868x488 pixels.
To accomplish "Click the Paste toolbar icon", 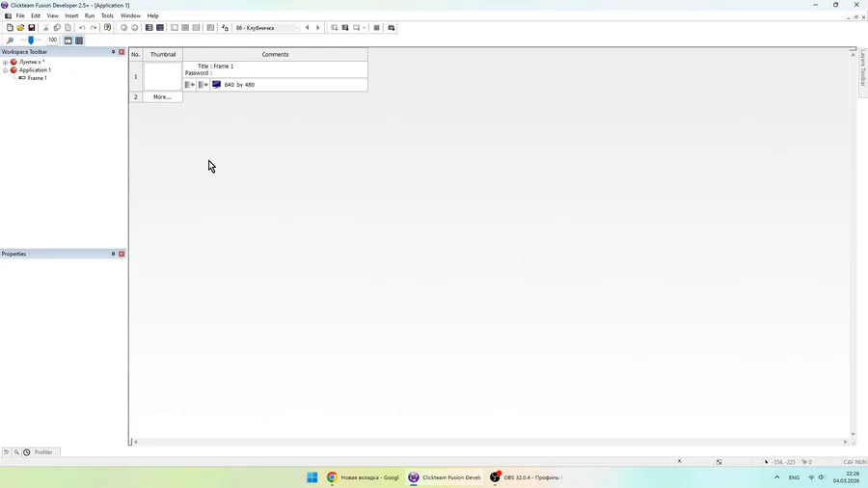I will (68, 28).
